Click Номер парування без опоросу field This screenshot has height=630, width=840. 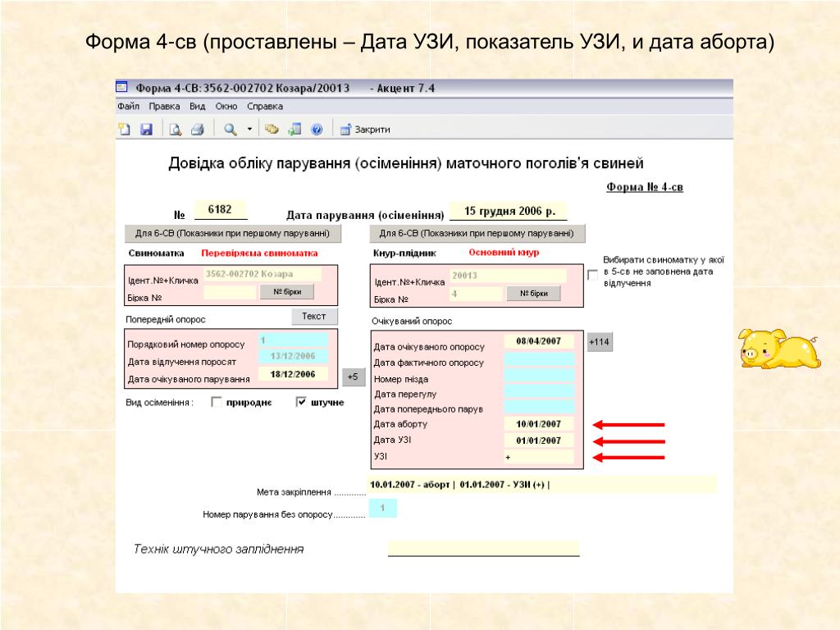[382, 508]
